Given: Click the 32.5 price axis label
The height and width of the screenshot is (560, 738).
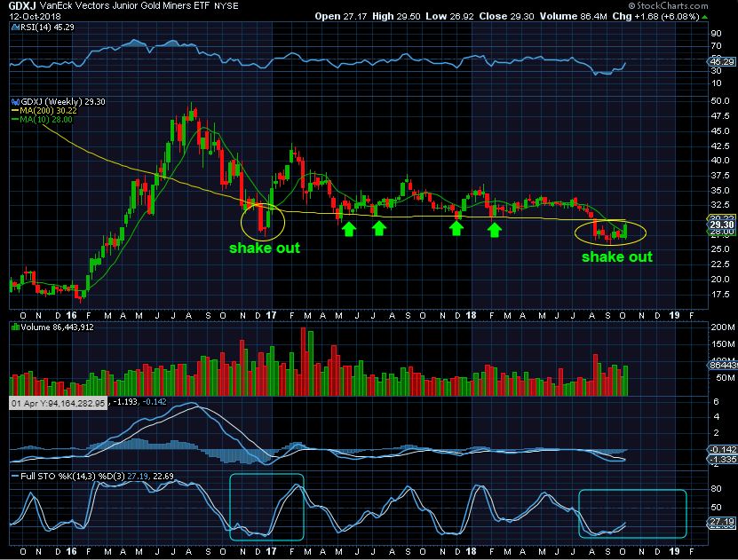Looking at the screenshot, I should 720,205.
